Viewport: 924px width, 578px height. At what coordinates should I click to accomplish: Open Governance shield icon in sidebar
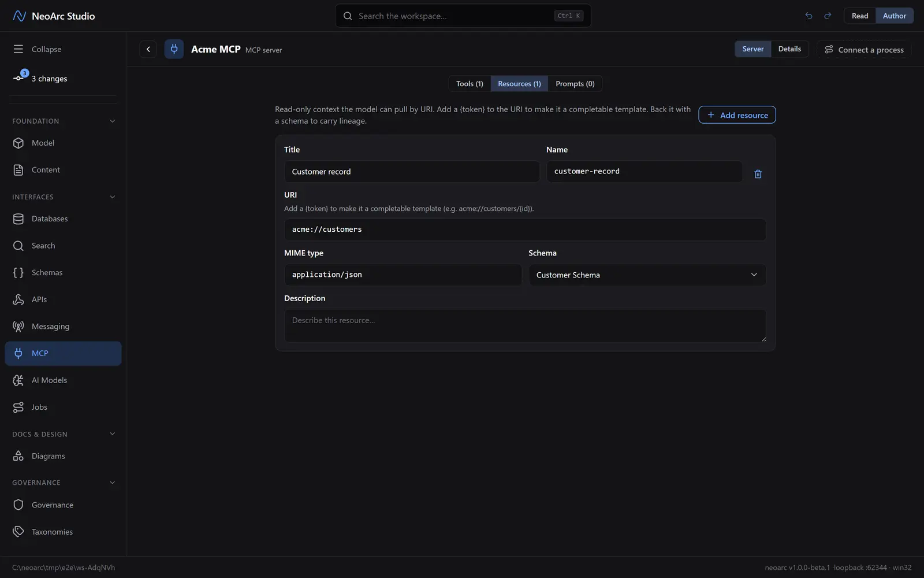click(x=18, y=505)
